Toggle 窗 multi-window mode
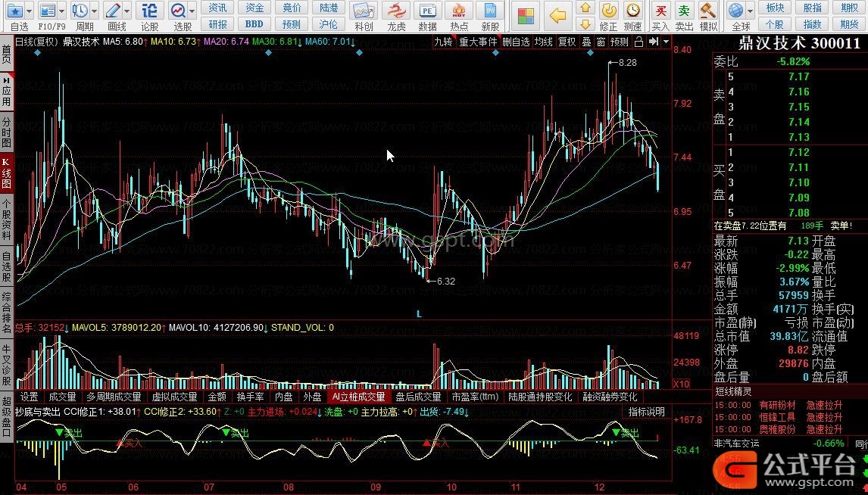This screenshot has width=868, height=495. pos(601,42)
